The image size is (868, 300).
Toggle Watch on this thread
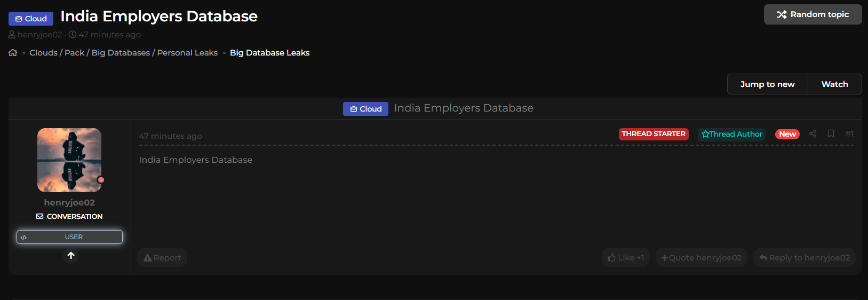[x=834, y=84]
